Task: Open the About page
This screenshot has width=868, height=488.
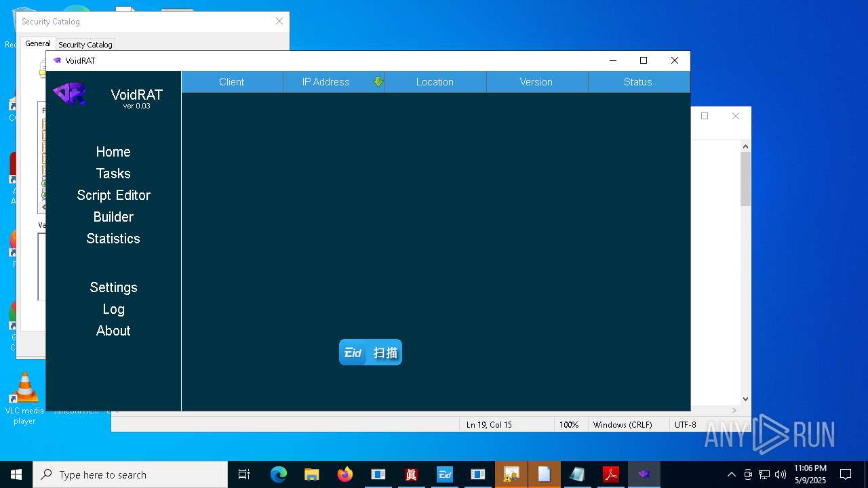Action: [113, 331]
